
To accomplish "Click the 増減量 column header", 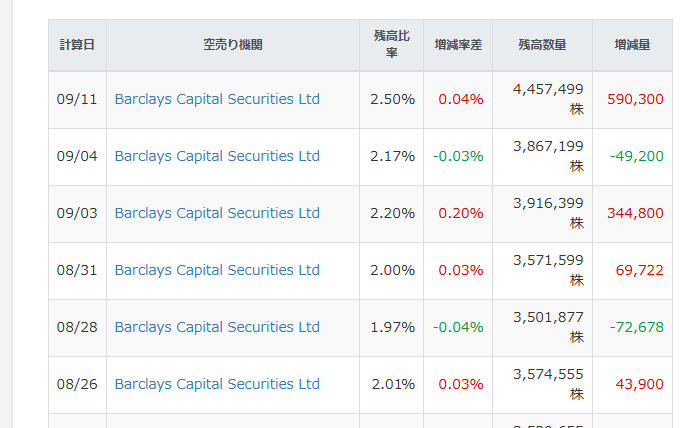I will (x=632, y=45).
